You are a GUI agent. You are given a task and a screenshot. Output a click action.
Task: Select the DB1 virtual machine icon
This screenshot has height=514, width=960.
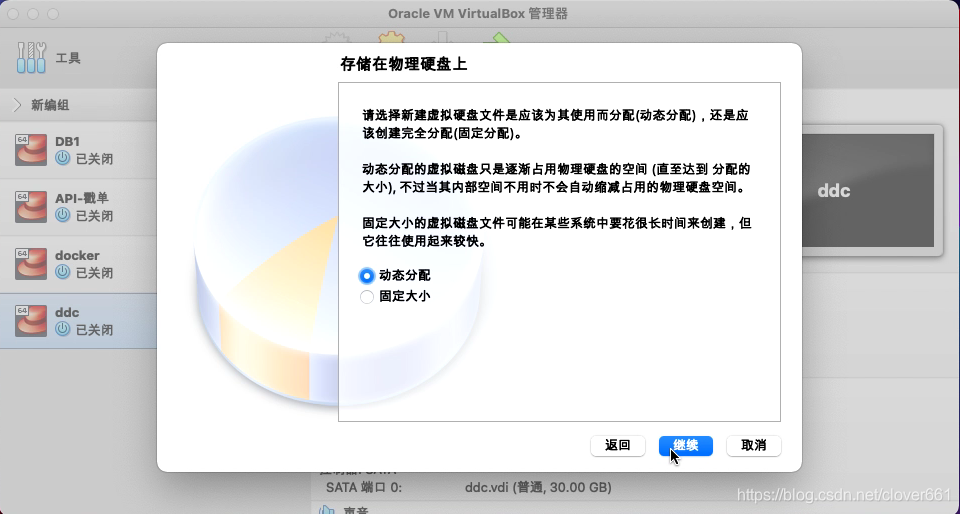click(31, 150)
